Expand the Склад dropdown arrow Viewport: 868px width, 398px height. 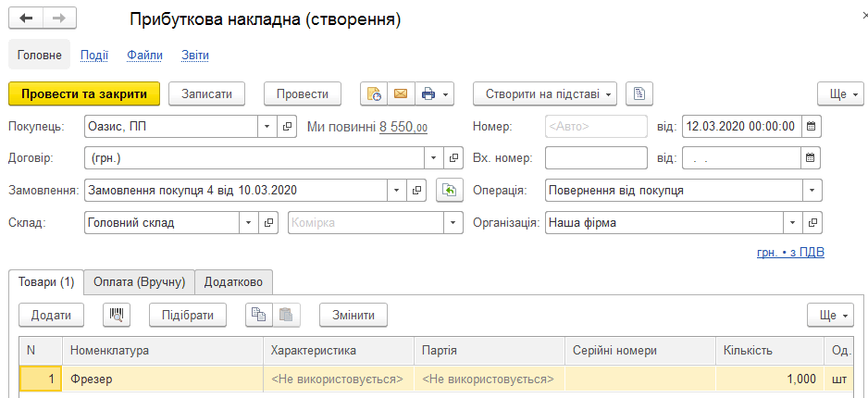(249, 222)
